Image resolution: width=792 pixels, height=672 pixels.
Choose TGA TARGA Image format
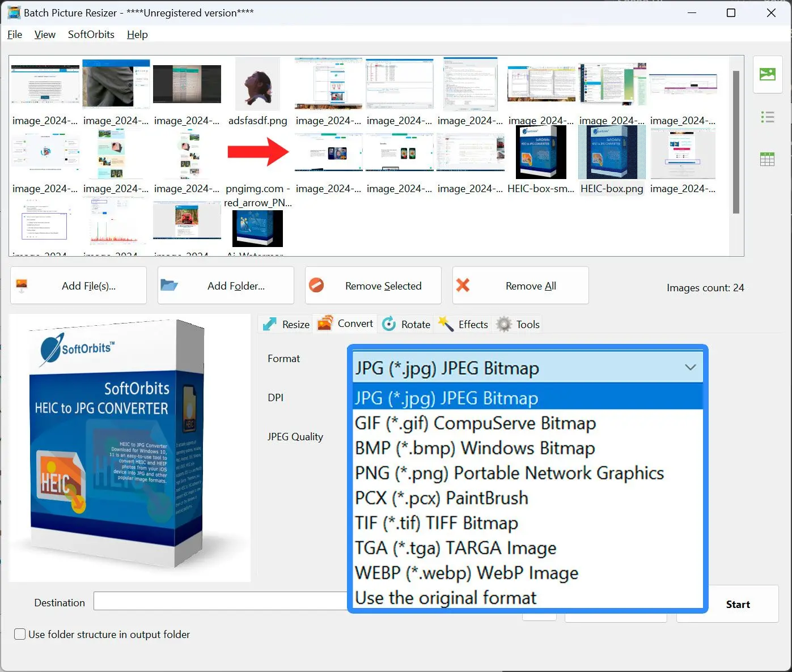click(528, 547)
